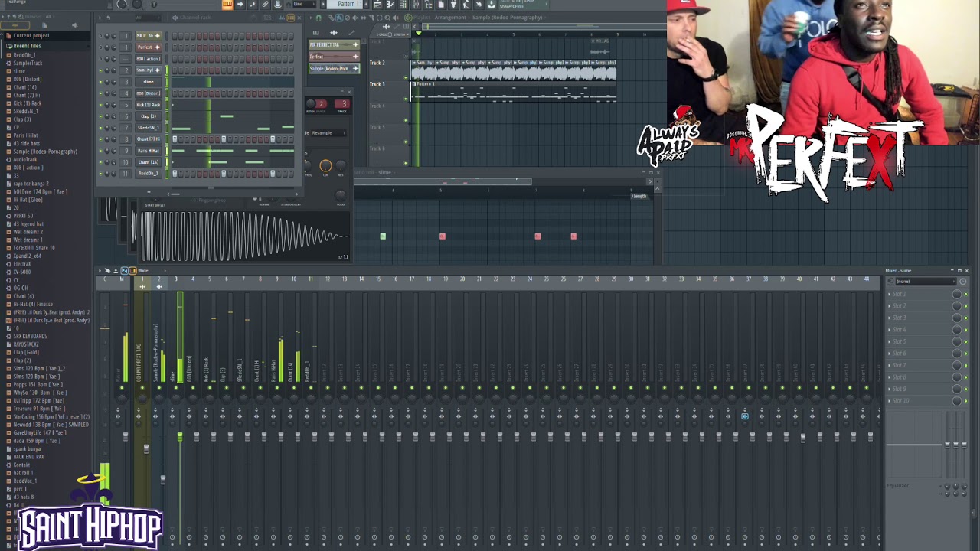
Task: Adjust the Master mixer volume fader
Action: 126,436
